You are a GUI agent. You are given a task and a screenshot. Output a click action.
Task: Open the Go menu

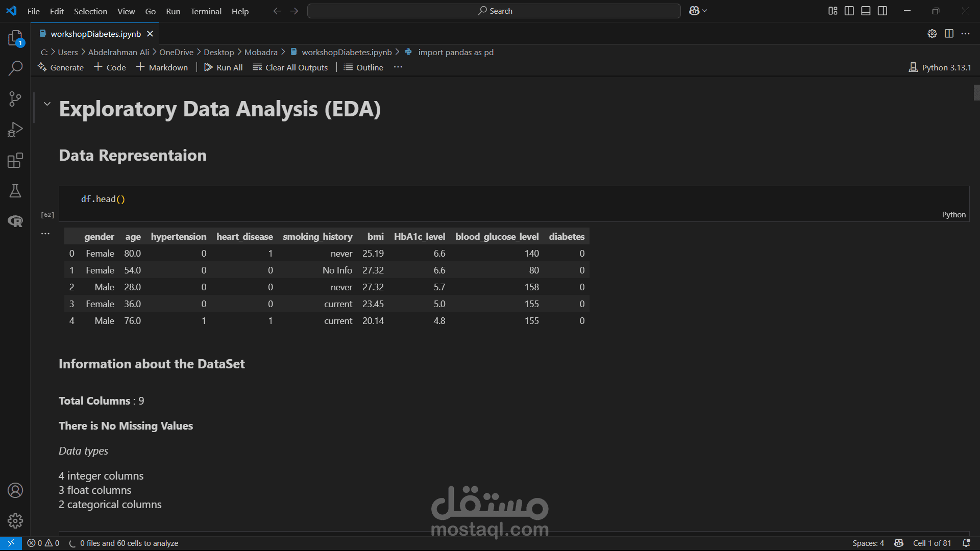[x=150, y=11]
